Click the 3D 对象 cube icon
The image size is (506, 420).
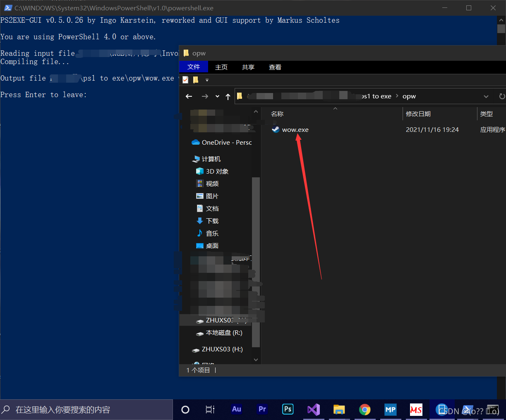(x=200, y=171)
